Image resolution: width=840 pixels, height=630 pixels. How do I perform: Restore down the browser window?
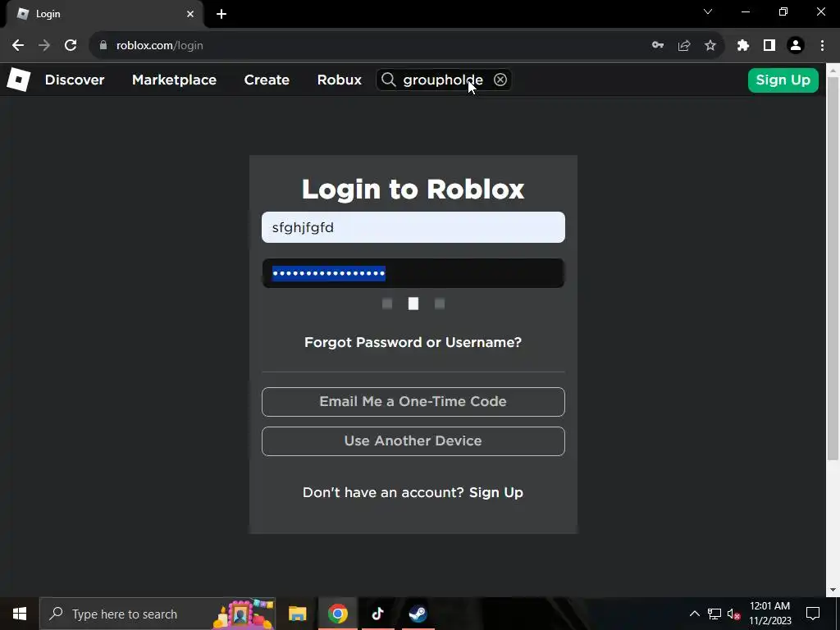pyautogui.click(x=783, y=11)
